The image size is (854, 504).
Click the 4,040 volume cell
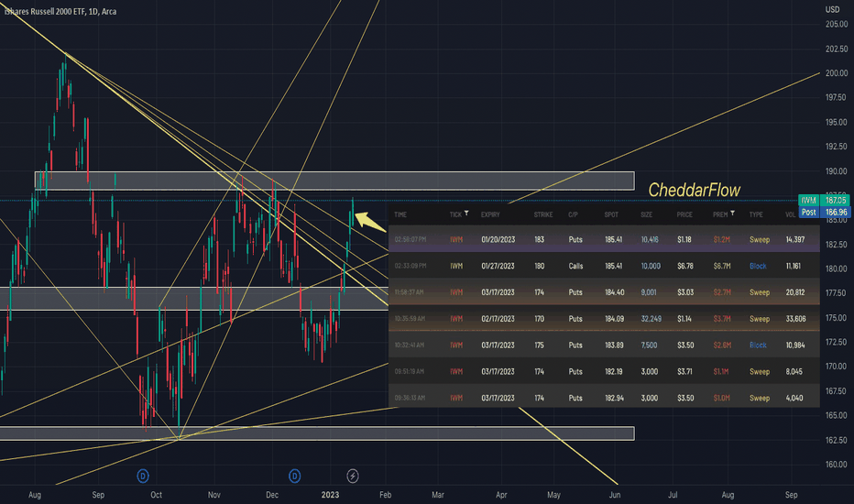(x=794, y=398)
